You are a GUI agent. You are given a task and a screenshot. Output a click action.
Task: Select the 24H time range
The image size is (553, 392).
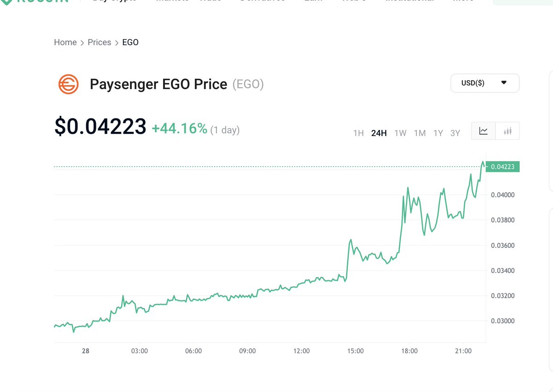tap(379, 133)
